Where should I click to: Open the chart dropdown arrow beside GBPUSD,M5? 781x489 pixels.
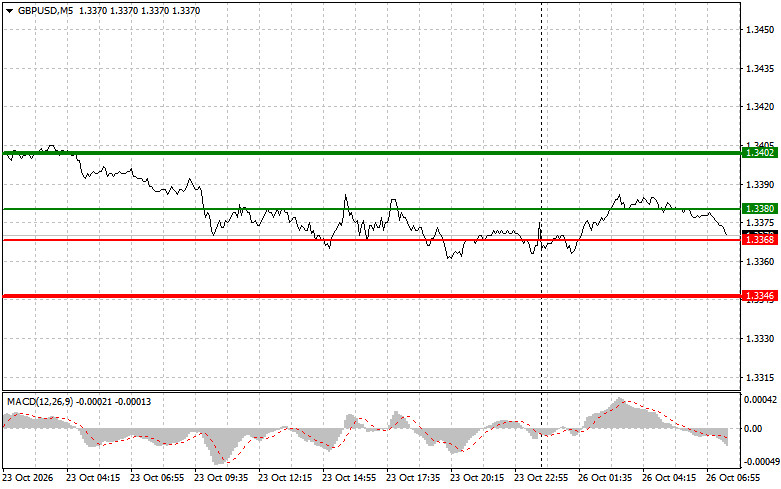click(9, 10)
